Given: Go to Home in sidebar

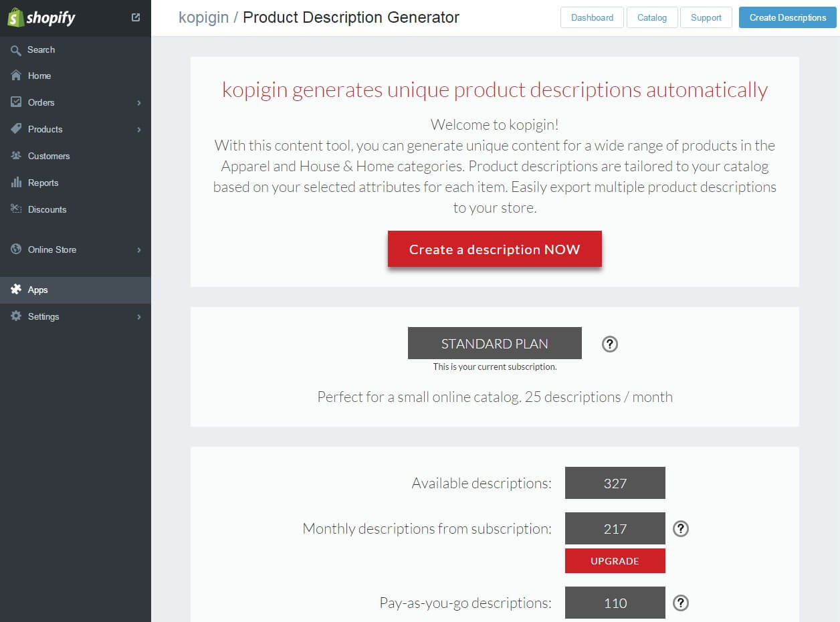Looking at the screenshot, I should pos(76,76).
